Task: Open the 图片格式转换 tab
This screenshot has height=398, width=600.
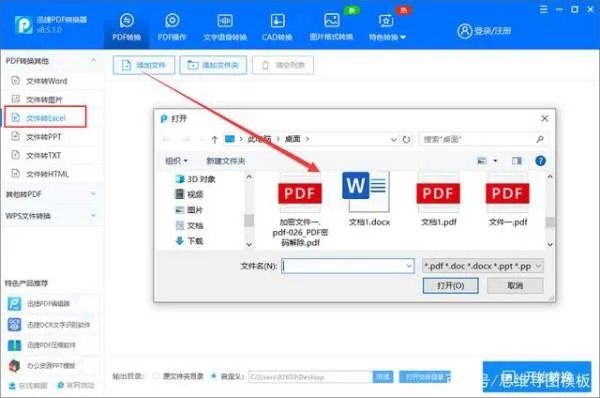Action: (331, 27)
